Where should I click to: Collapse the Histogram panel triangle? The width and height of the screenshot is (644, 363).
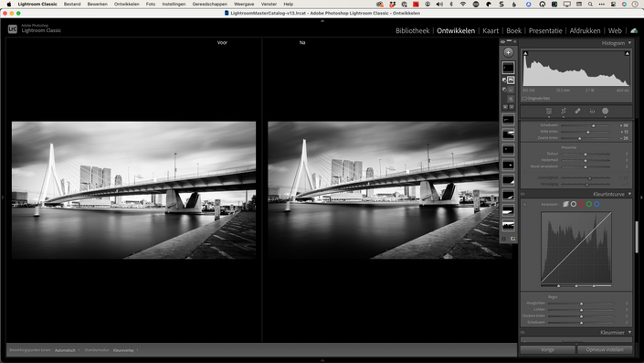point(629,43)
